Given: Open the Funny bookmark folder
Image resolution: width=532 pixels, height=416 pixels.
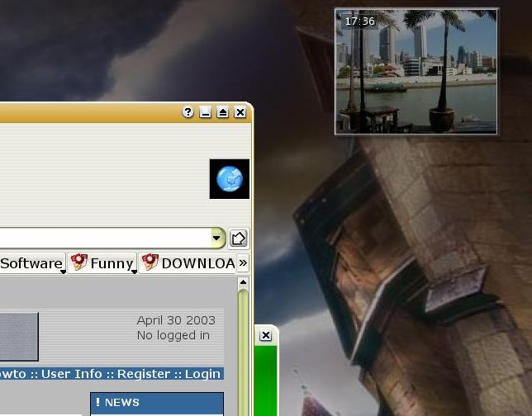Looking at the screenshot, I should pos(102,263).
